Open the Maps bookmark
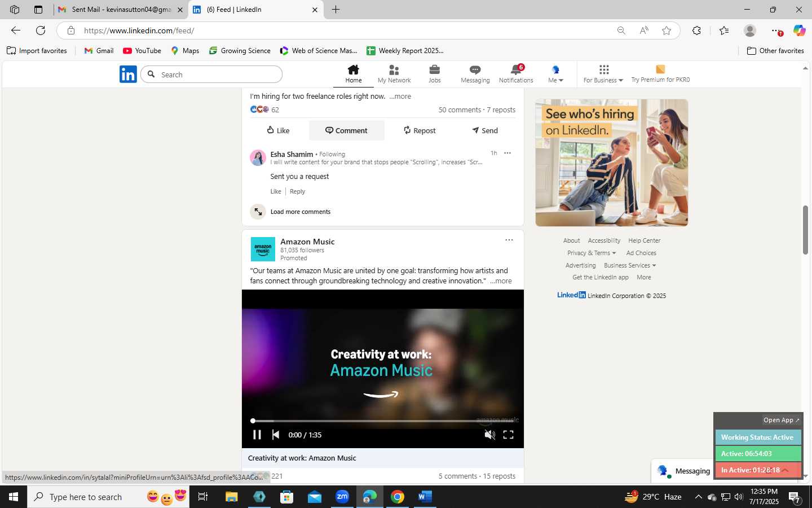Viewport: 812px width, 508px height. click(x=185, y=51)
